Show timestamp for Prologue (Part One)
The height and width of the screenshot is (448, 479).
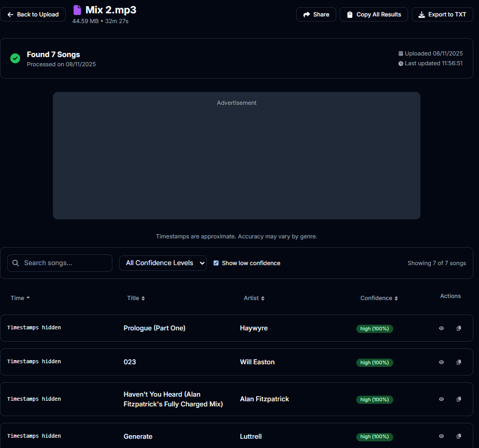click(441, 328)
